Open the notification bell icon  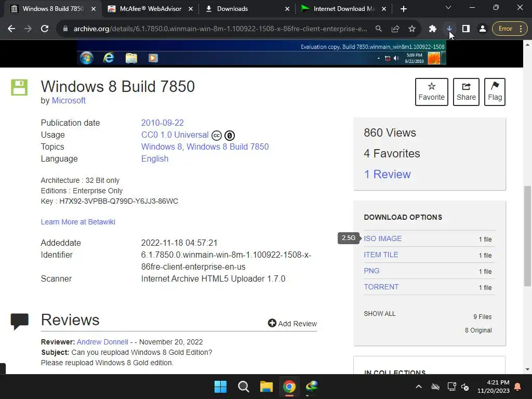(518, 387)
